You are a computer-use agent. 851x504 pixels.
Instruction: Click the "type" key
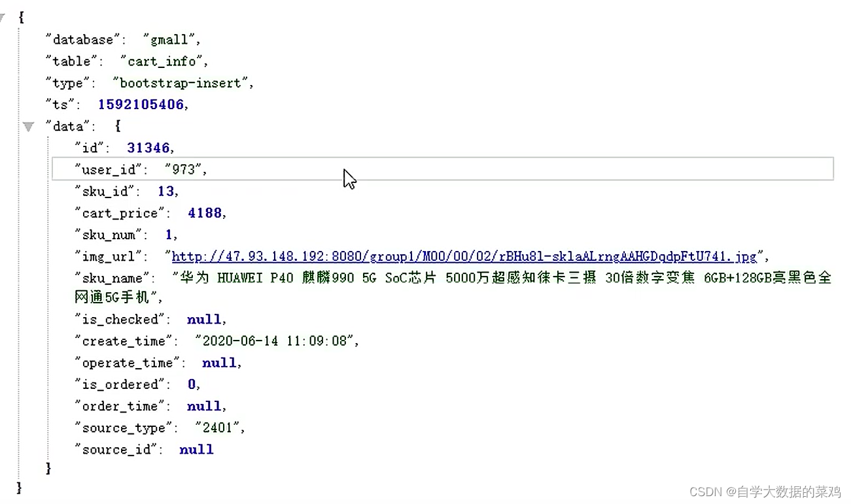(67, 83)
